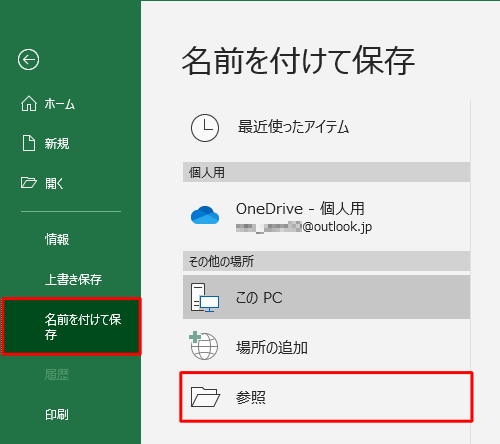Image resolution: width=500 pixels, height=444 pixels.
Task: Click the new document page icon
Action: tap(29, 143)
